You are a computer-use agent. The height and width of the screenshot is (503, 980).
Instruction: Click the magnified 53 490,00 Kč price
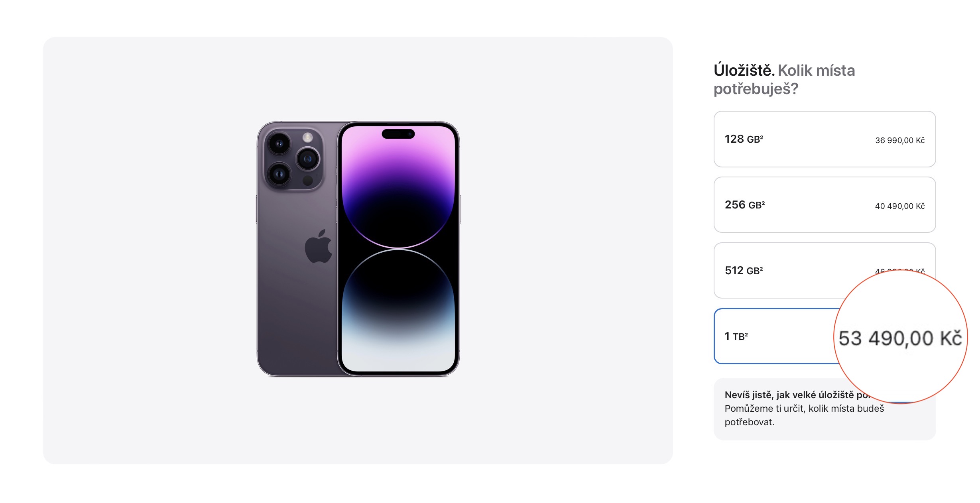[899, 339]
